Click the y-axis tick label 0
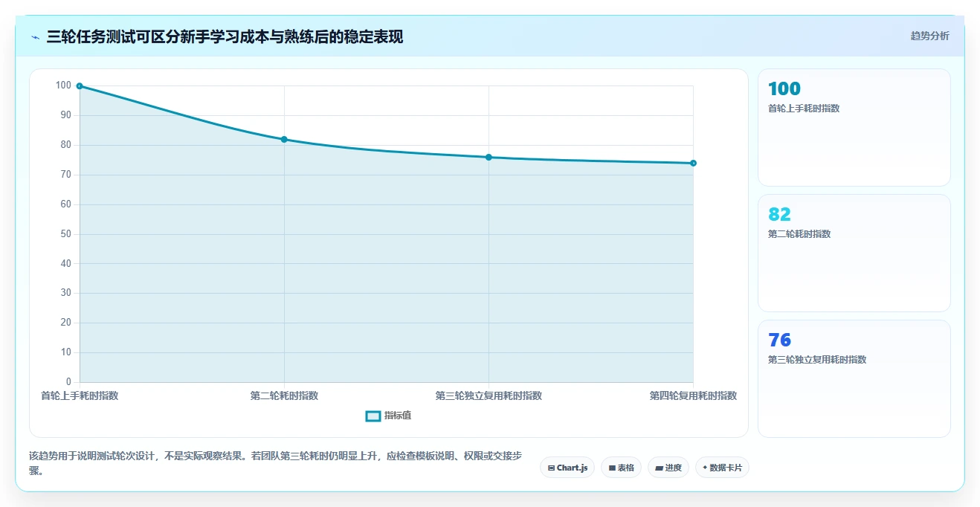980x507 pixels. pos(68,382)
